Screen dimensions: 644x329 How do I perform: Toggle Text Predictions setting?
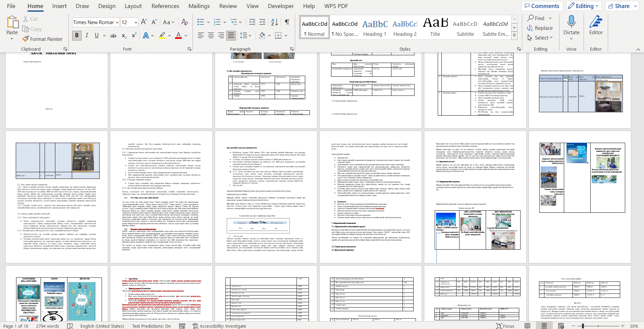[x=151, y=326]
